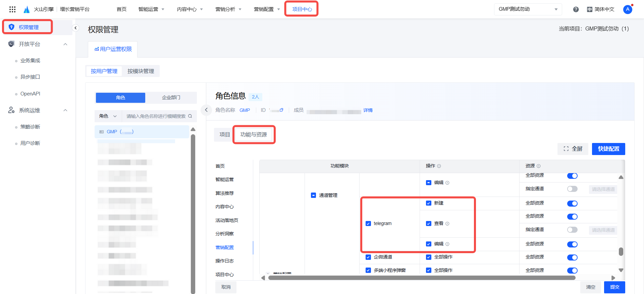Expand the 智能运营 top menu

(151, 9)
